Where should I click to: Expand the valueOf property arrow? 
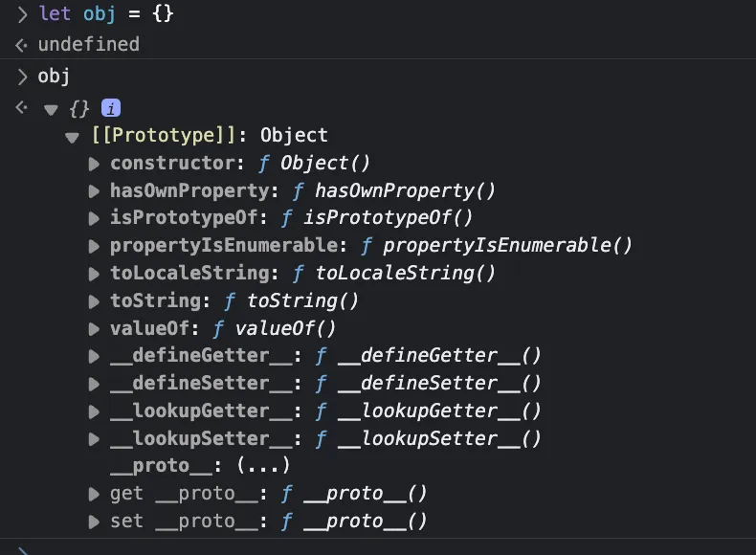(94, 329)
